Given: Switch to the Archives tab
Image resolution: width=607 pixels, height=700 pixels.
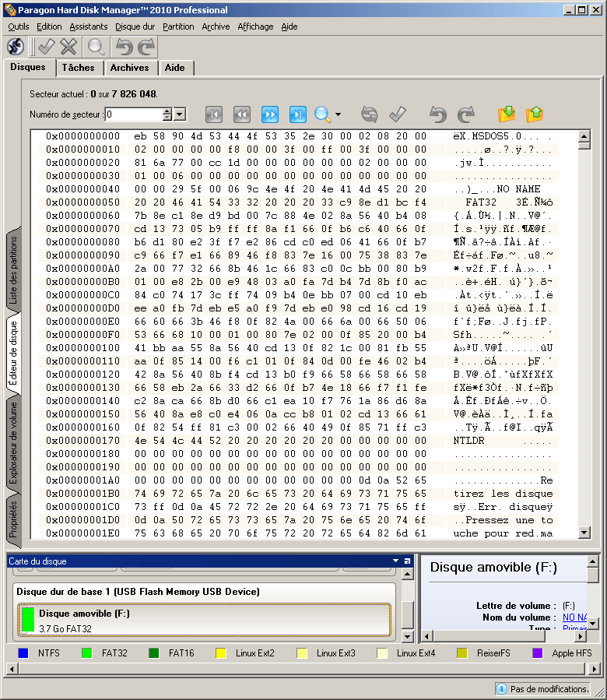Looking at the screenshot, I should [x=130, y=68].
